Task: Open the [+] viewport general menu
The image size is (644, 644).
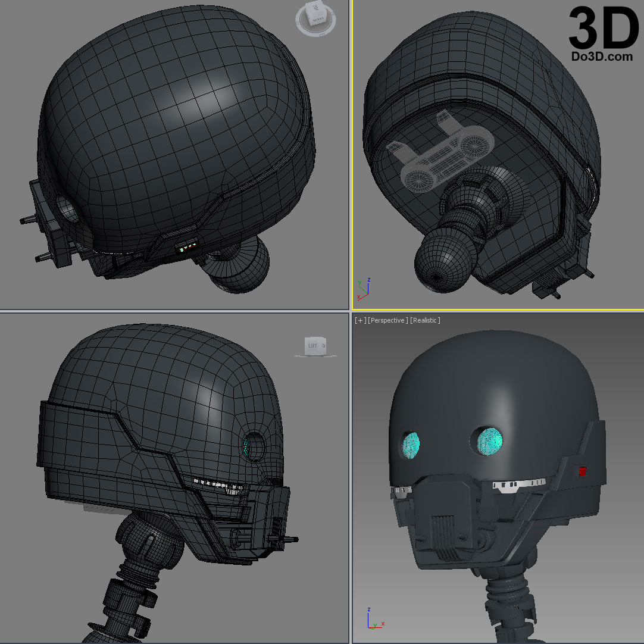Action: tap(360, 320)
